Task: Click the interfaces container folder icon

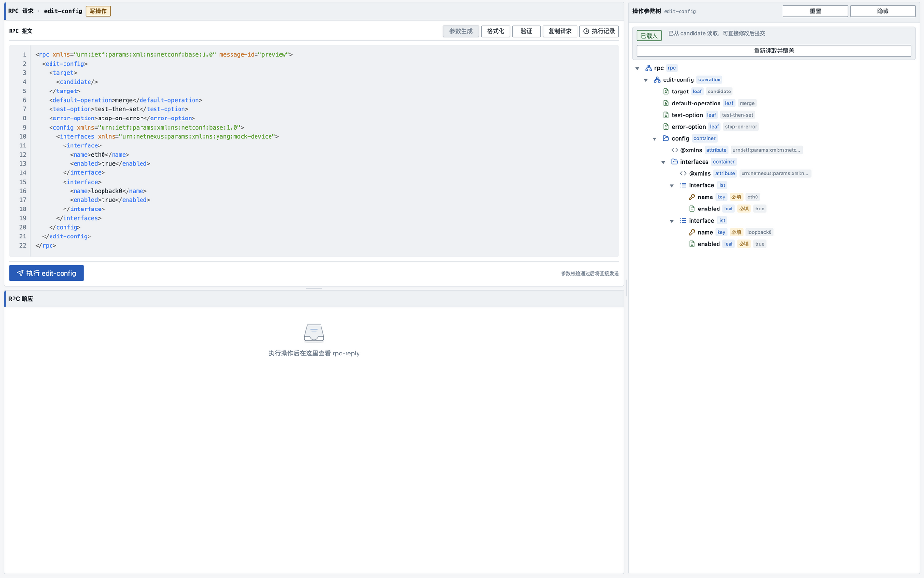Action: [x=675, y=162]
